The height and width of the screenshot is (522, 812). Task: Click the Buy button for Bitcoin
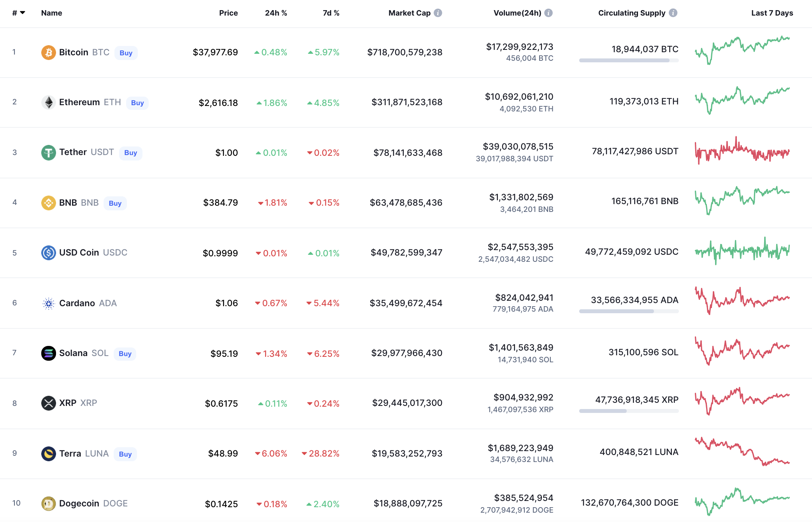[126, 53]
